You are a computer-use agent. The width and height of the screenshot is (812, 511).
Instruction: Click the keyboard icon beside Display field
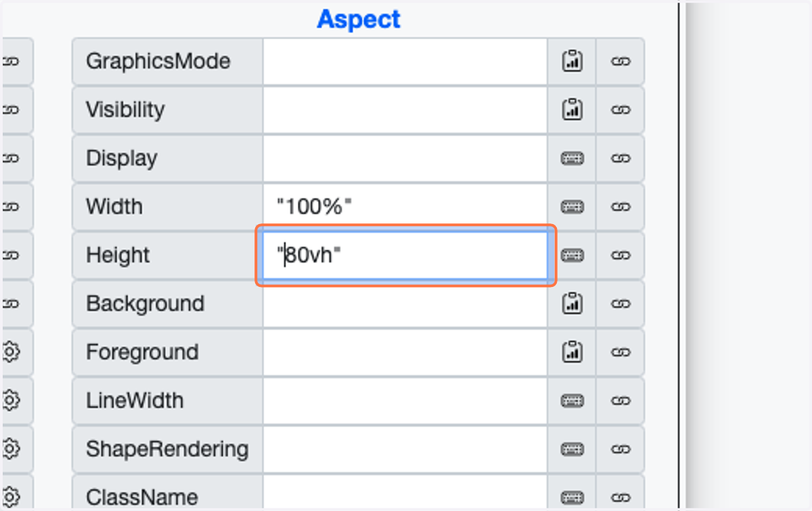[572, 158]
